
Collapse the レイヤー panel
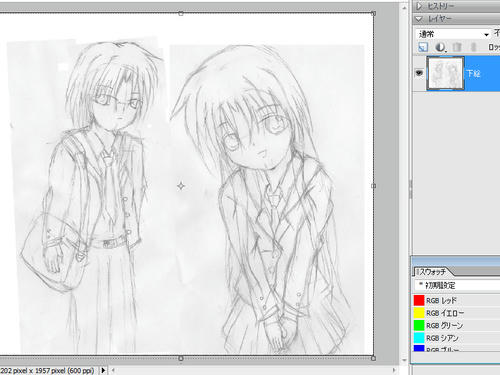(x=419, y=19)
